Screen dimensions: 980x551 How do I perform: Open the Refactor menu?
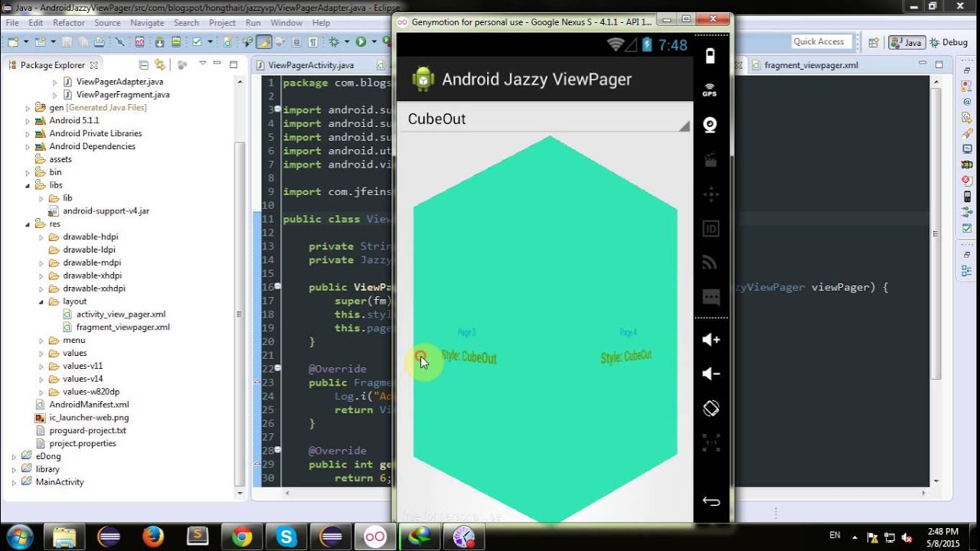click(69, 23)
